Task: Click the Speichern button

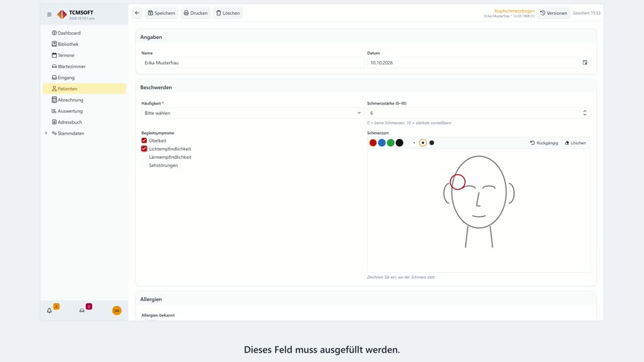Action: 162,13
